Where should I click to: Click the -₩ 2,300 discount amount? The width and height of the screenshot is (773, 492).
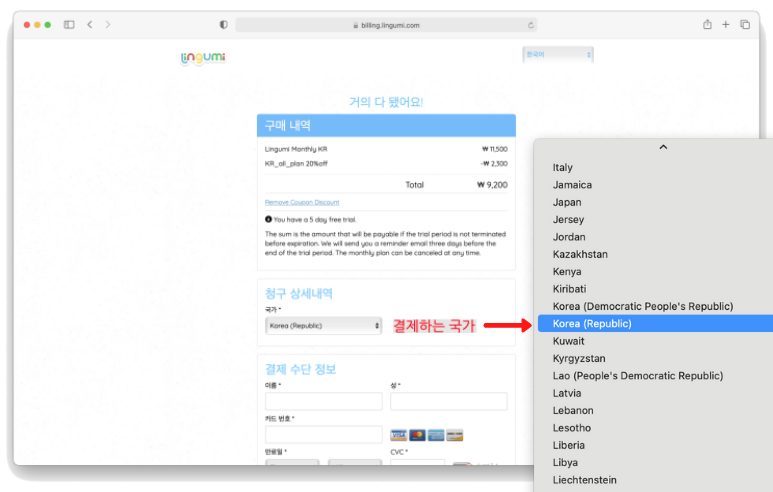494,164
